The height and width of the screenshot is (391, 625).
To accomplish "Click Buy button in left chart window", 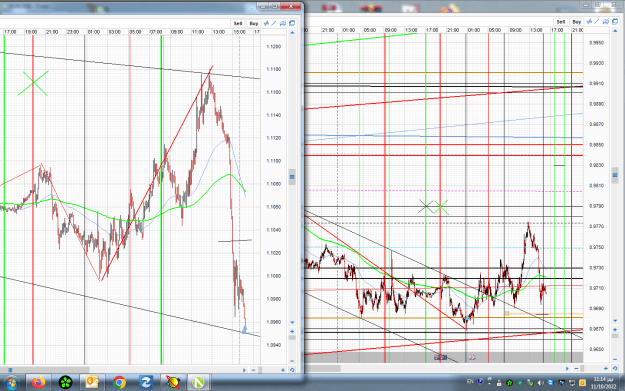I will (254, 24).
